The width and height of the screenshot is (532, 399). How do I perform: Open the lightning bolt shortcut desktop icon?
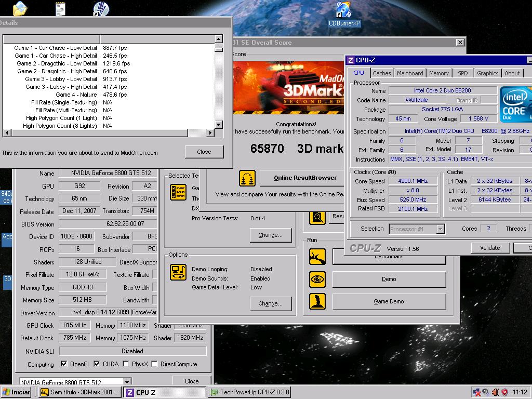pyautogui.click(x=101, y=8)
